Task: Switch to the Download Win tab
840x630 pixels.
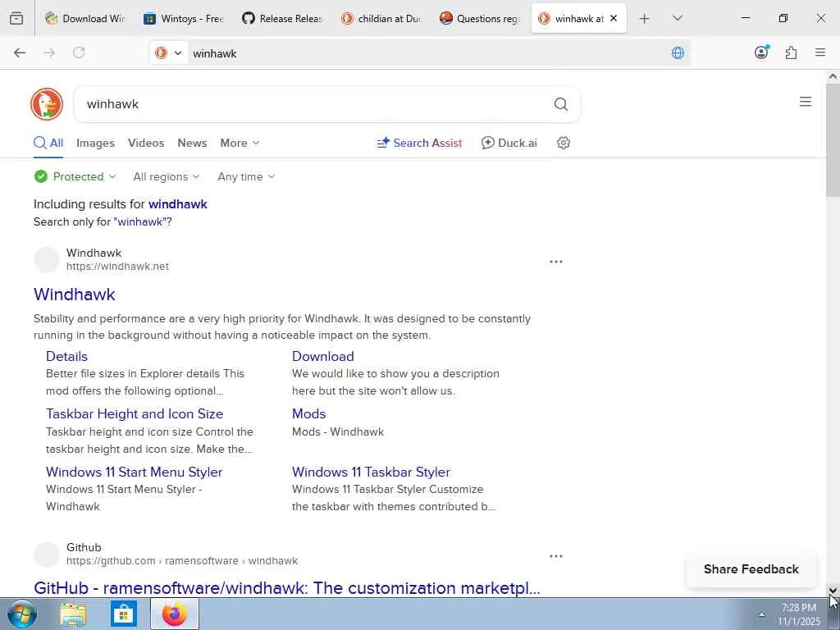Action: [x=84, y=19]
